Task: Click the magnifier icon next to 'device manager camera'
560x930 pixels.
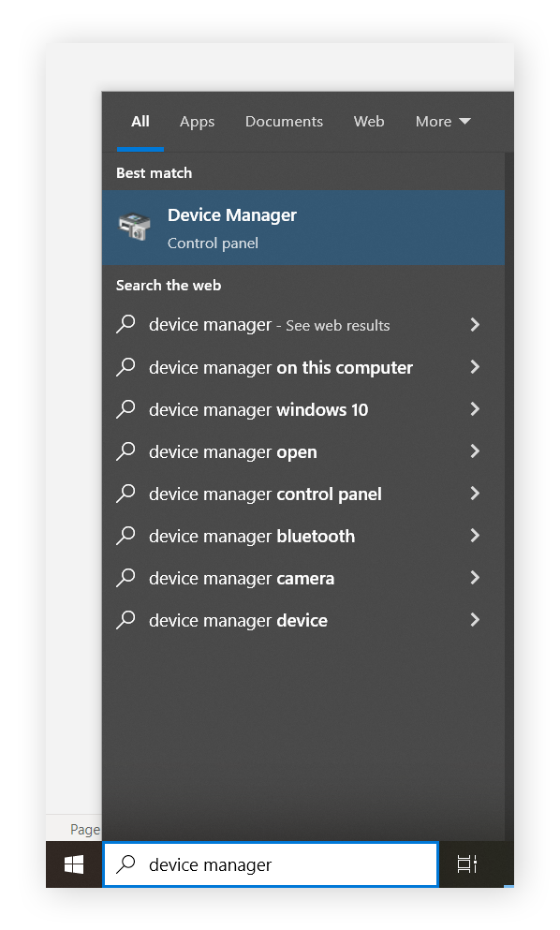Action: (125, 578)
